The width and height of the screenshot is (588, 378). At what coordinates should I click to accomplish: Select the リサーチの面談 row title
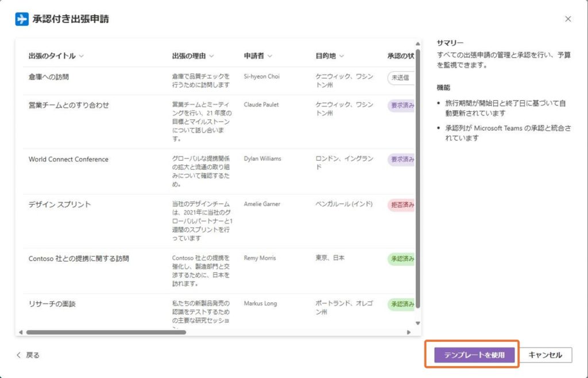52,304
